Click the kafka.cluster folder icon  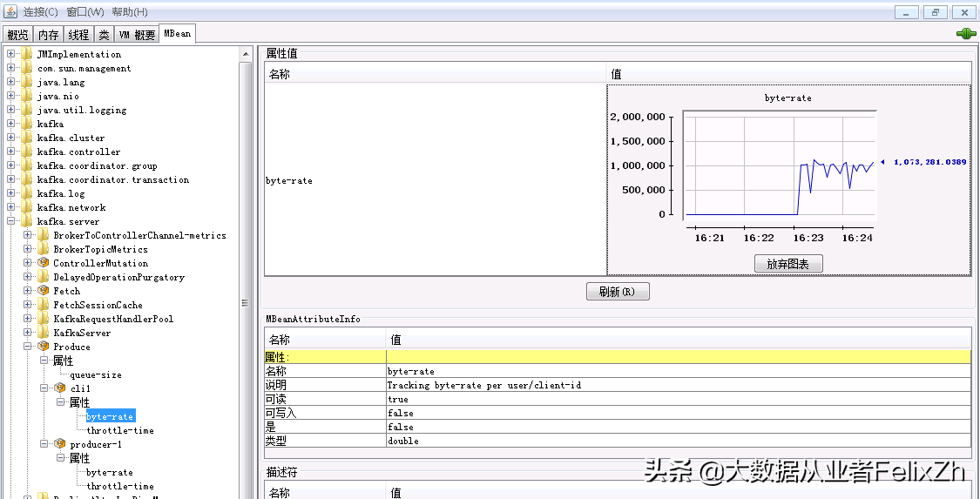tap(26, 138)
